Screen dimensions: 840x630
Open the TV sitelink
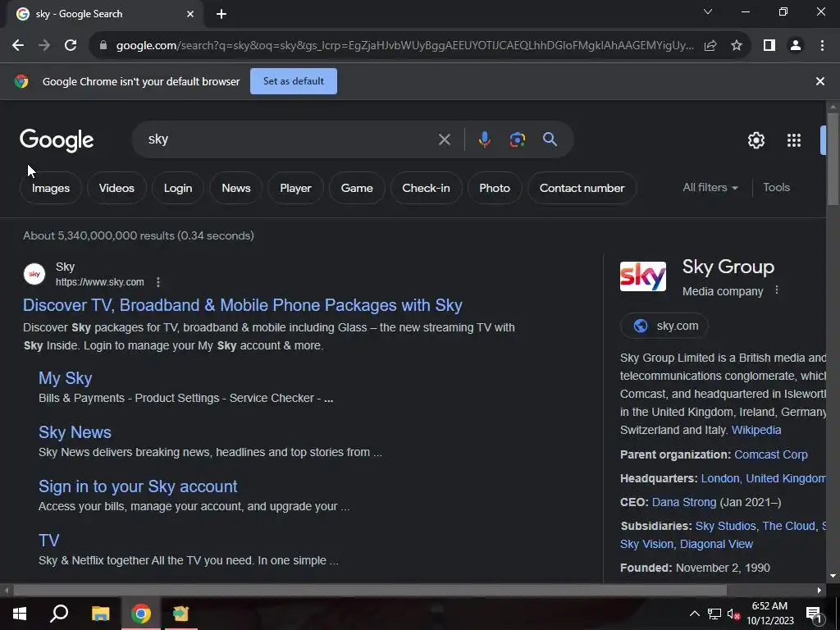48,541
